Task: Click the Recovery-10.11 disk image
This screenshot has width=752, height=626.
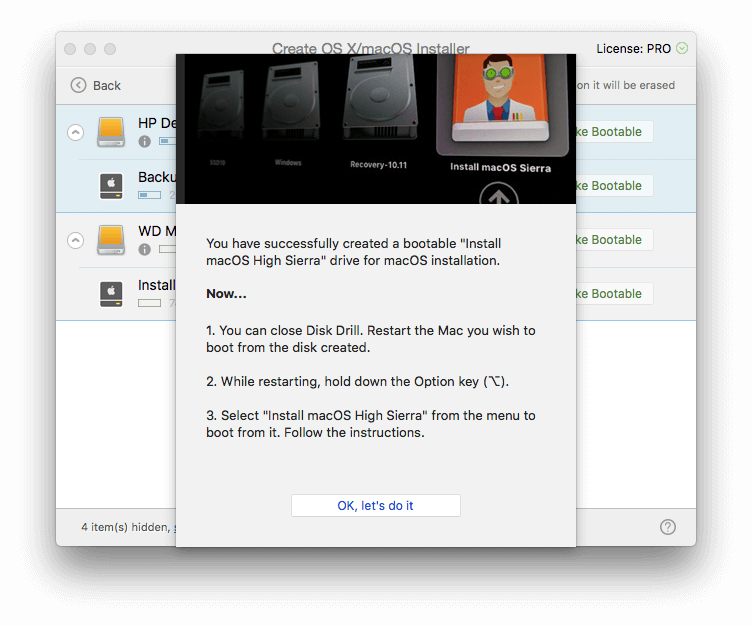Action: tap(380, 97)
